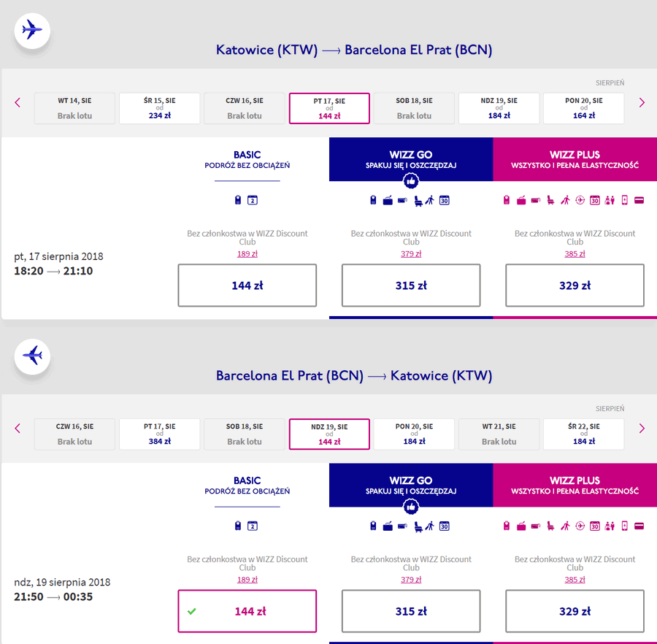
Task: Show later outbound dates with right arrow
Action: tap(642, 103)
